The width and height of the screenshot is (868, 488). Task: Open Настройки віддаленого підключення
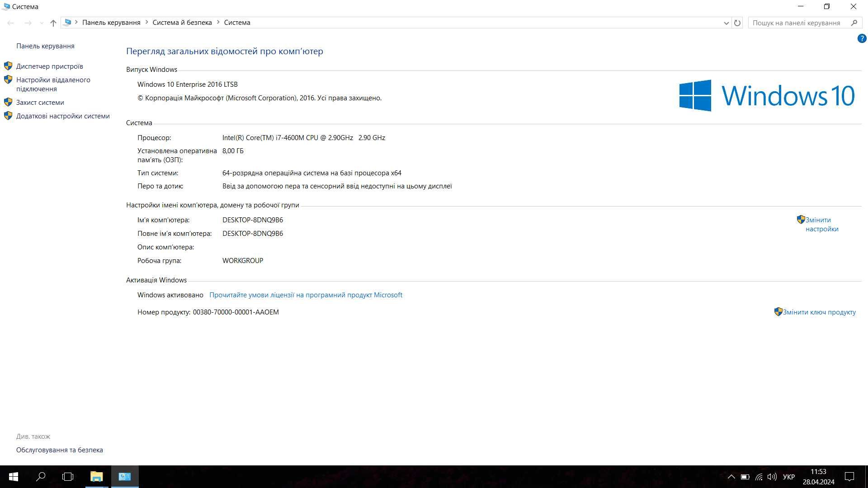53,84
